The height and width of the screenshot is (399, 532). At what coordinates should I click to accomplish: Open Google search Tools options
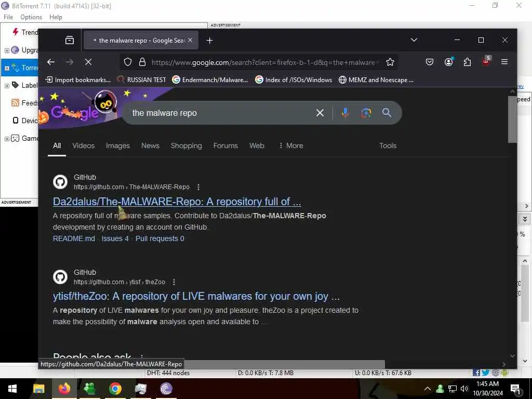pos(388,145)
